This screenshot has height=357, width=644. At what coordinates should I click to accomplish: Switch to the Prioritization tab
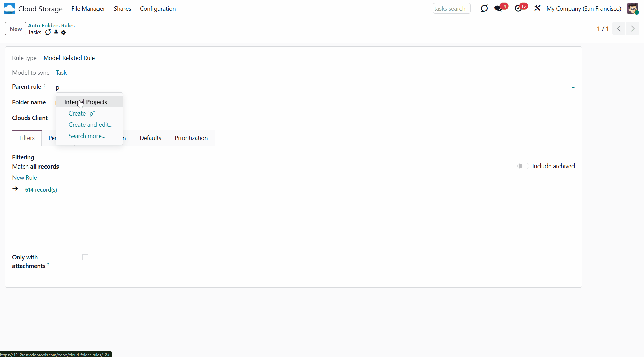(x=191, y=138)
